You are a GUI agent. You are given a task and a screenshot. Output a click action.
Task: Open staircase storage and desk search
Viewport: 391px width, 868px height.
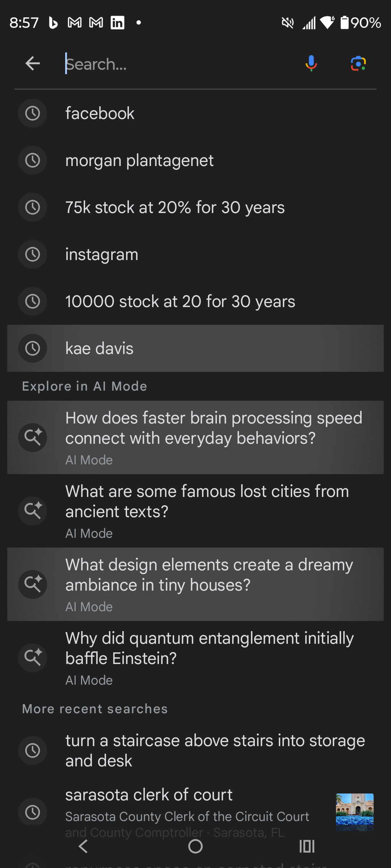point(215,750)
